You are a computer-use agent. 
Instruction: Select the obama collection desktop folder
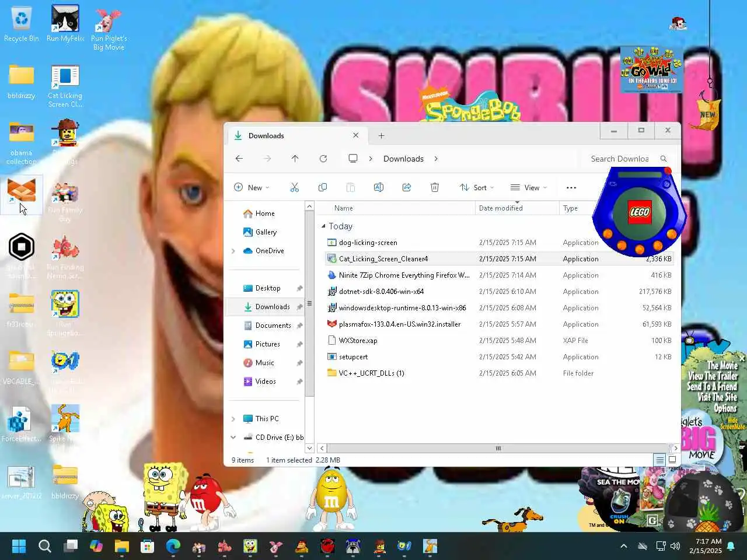tap(22, 143)
